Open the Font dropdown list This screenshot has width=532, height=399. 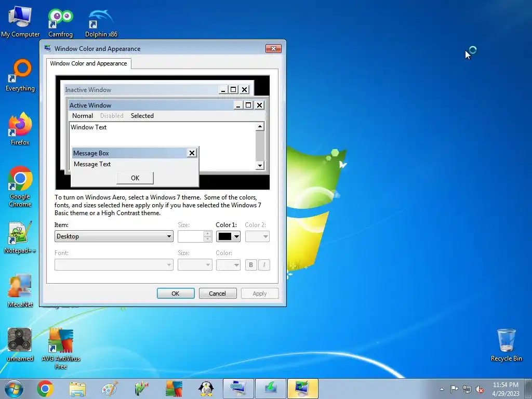point(114,264)
